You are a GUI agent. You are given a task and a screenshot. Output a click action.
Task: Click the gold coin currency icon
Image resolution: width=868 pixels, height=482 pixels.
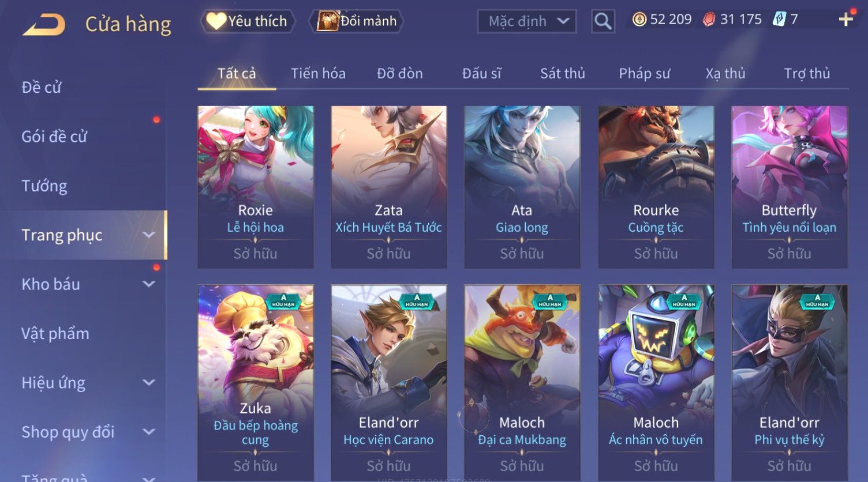point(639,20)
